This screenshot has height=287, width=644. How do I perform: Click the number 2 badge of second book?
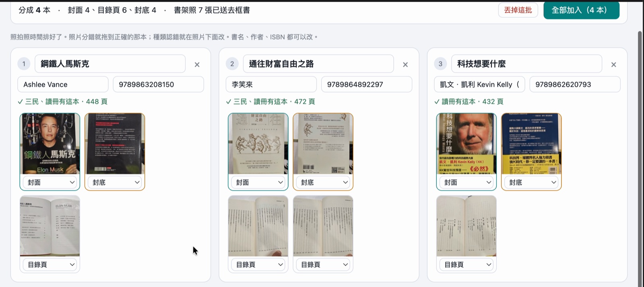point(232,64)
